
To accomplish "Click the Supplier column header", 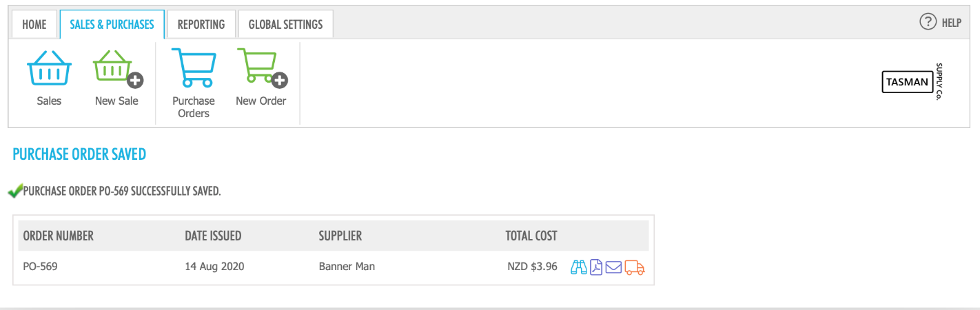I will [x=340, y=236].
